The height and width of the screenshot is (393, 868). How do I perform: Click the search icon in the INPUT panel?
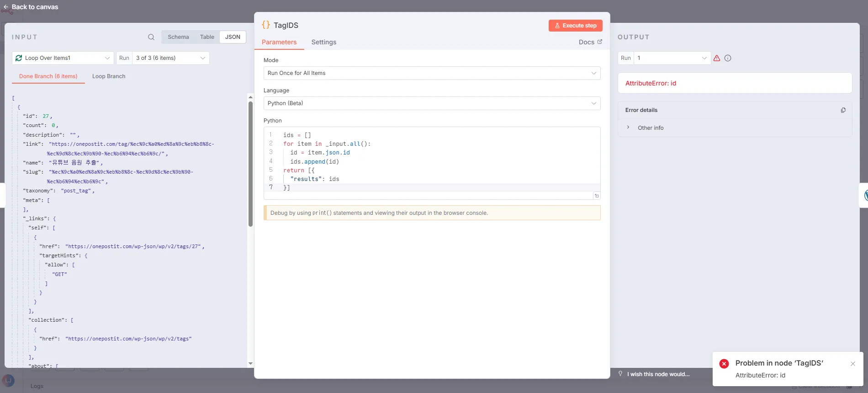pyautogui.click(x=151, y=37)
